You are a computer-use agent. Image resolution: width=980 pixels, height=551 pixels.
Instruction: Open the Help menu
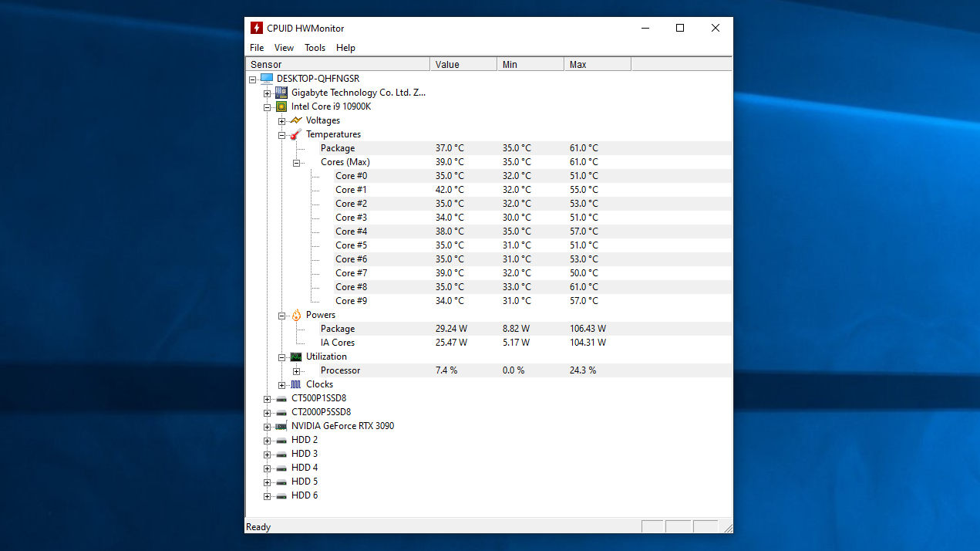345,47
